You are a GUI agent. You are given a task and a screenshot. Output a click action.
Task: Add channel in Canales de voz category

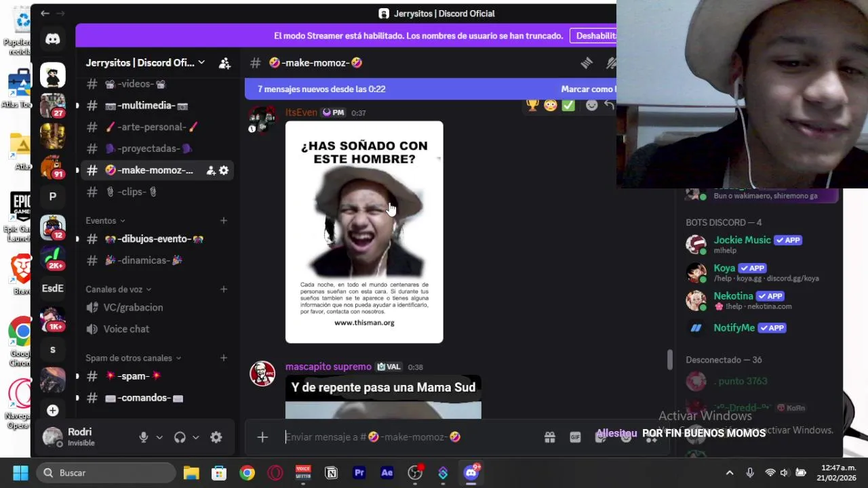pos(224,289)
